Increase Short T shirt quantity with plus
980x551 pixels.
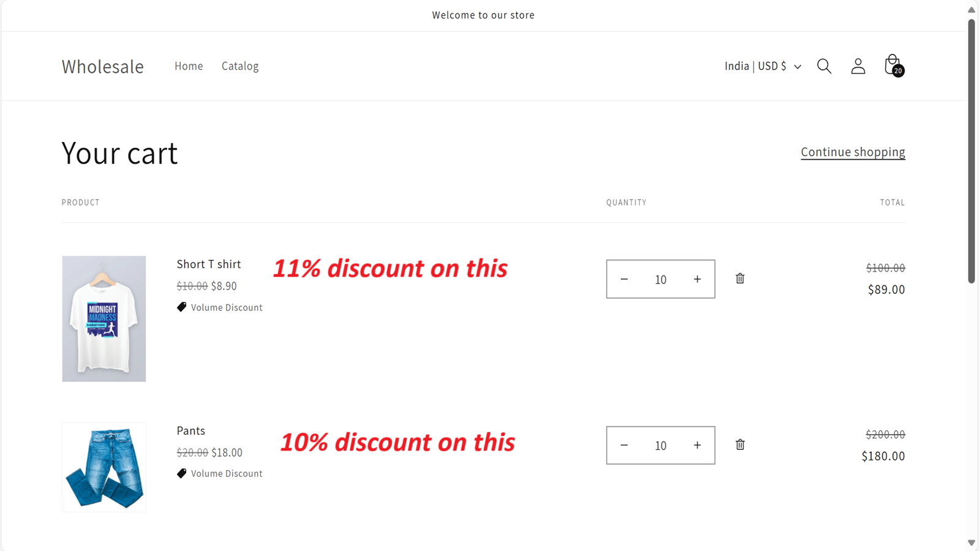(697, 279)
